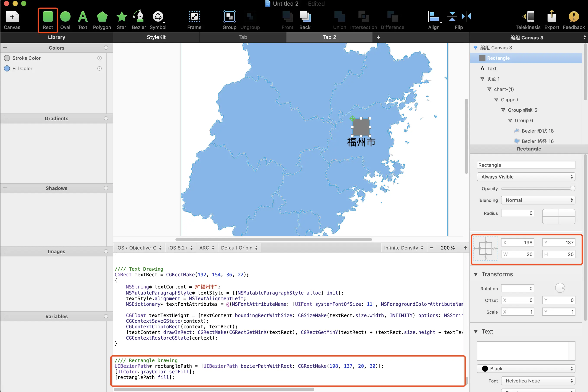The image size is (588, 392).
Task: Open the iOS Objective-C language dropdown
Action: pos(139,248)
